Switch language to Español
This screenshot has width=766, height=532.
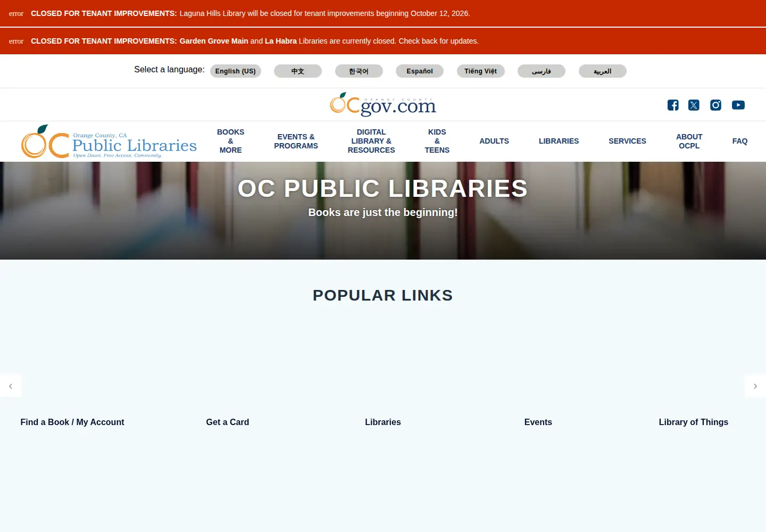click(420, 71)
